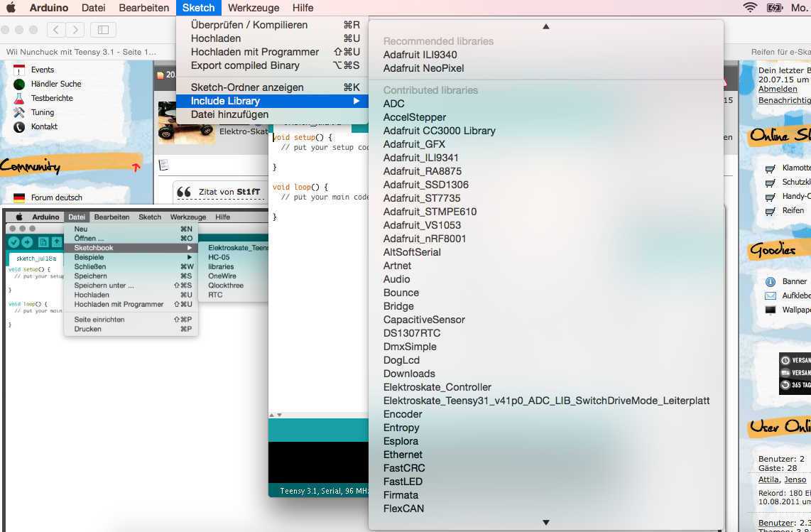Expand the Include Library submenu arrow
The image size is (811, 532).
click(356, 101)
